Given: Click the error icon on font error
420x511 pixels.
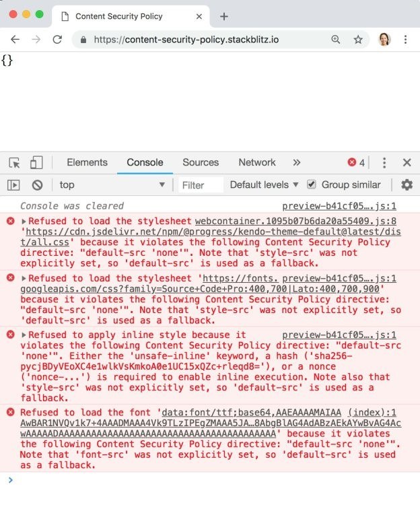Looking at the screenshot, I should (10, 412).
